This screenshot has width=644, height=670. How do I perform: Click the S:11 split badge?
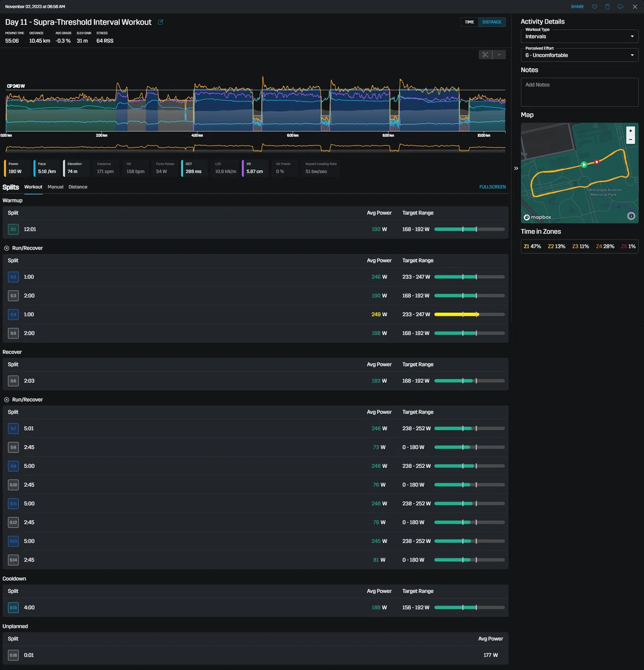[13, 504]
